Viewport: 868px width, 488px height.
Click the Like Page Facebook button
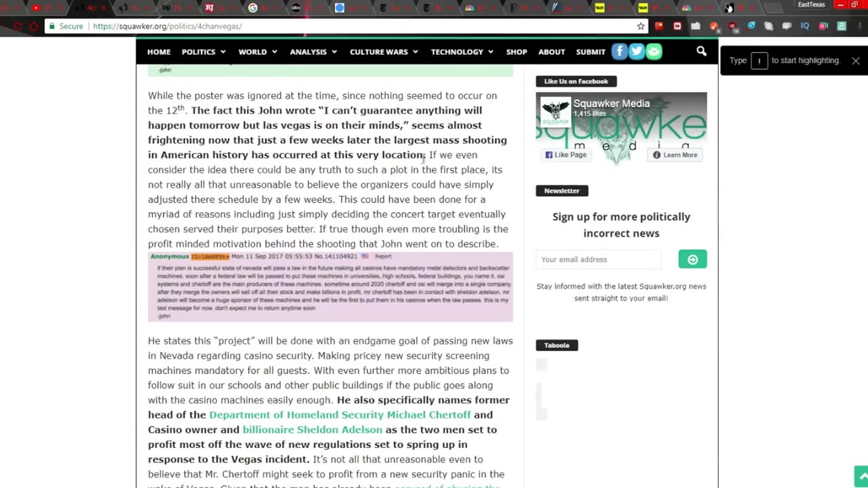pos(566,155)
